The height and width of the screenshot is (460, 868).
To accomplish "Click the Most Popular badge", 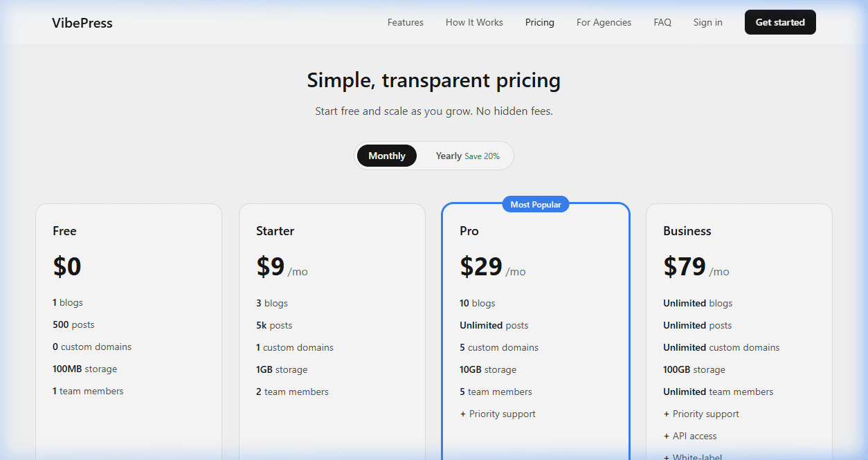I will click(535, 204).
